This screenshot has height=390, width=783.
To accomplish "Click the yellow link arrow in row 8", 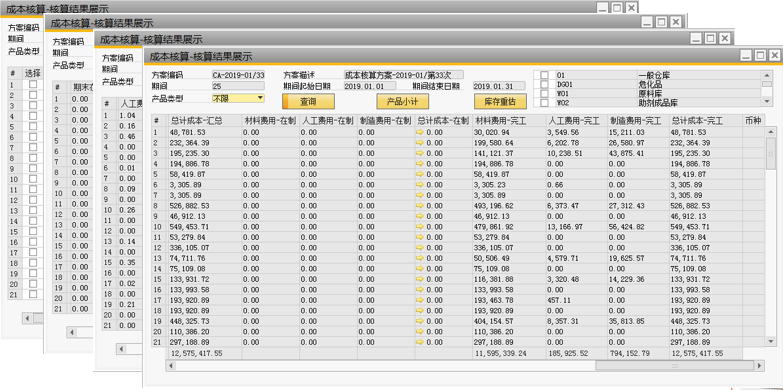I will (x=419, y=206).
